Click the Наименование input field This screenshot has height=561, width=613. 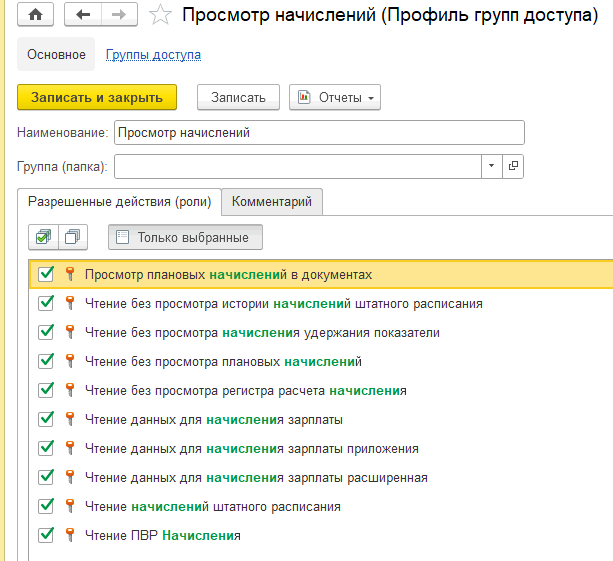(x=319, y=133)
